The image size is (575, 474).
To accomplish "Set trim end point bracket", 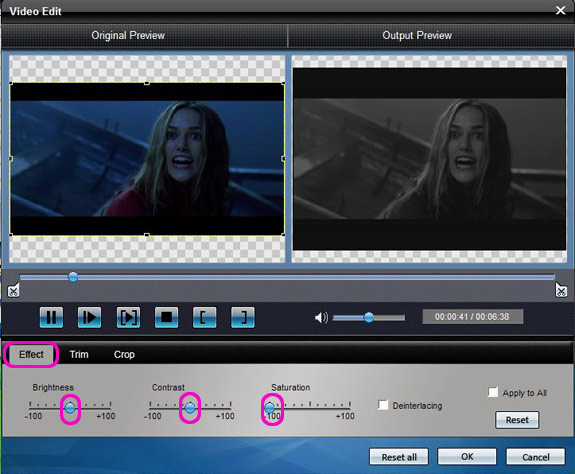I will click(243, 317).
